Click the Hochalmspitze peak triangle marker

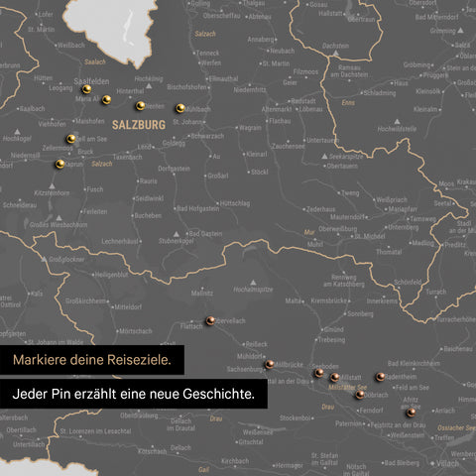[x=253, y=283]
